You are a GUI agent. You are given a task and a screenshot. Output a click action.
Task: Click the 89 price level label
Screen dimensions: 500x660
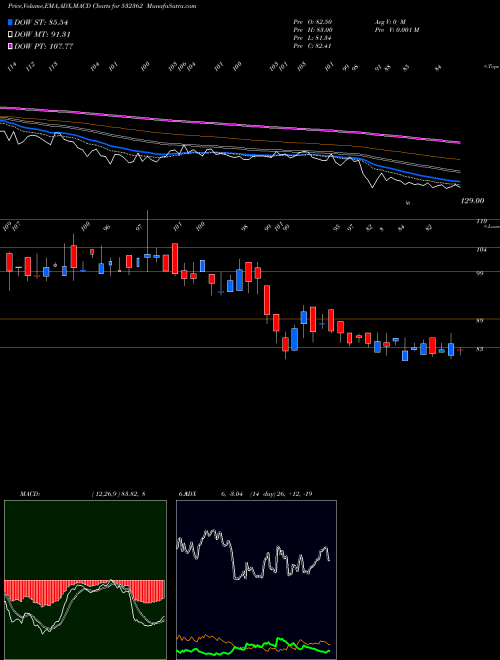[479, 321]
